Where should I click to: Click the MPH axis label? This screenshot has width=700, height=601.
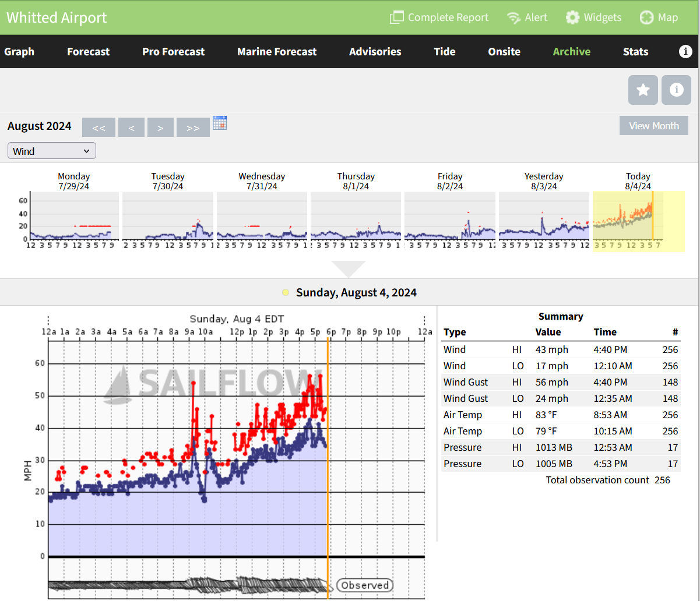coord(28,470)
